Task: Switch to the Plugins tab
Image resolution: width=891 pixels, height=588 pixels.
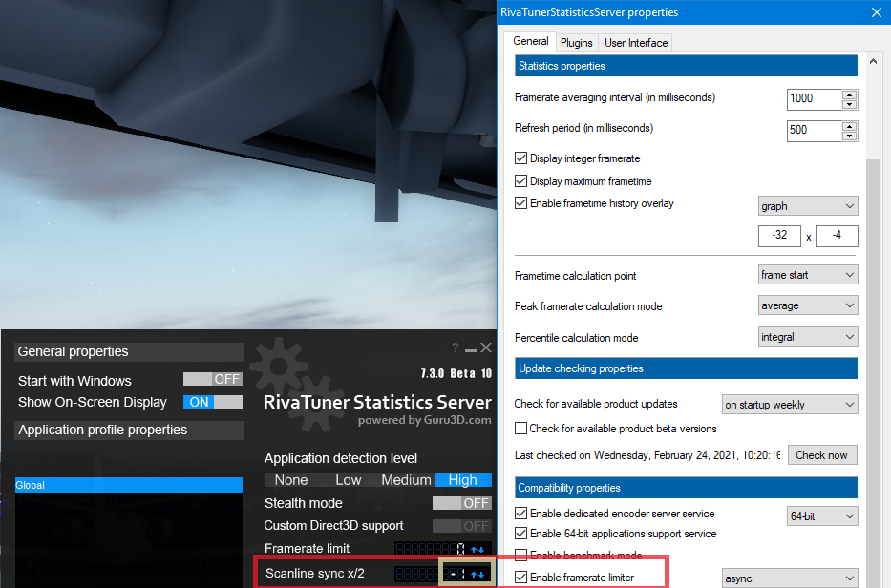Action: tap(576, 43)
